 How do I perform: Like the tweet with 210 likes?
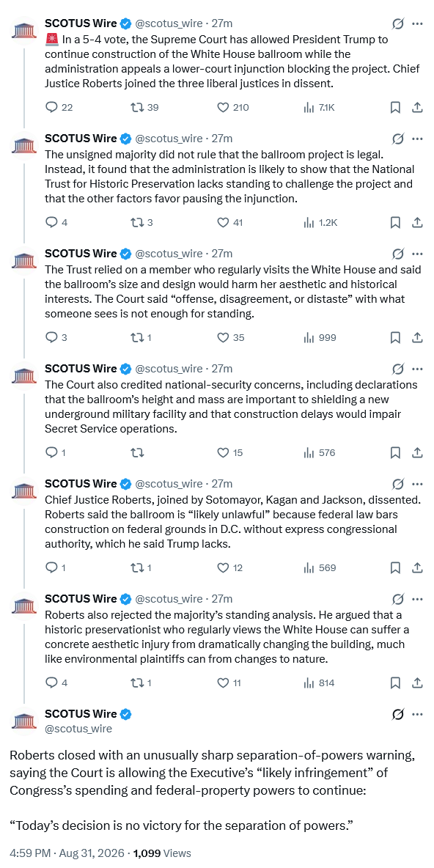(x=232, y=107)
